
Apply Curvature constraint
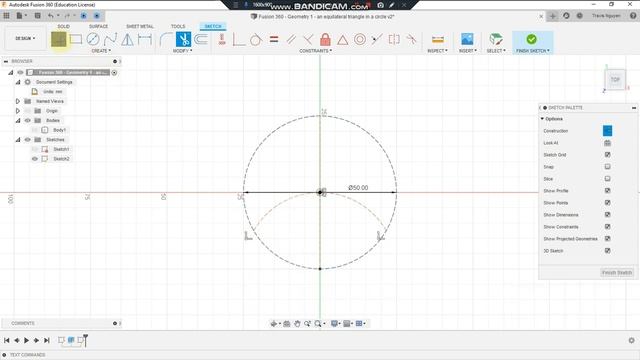click(x=411, y=39)
